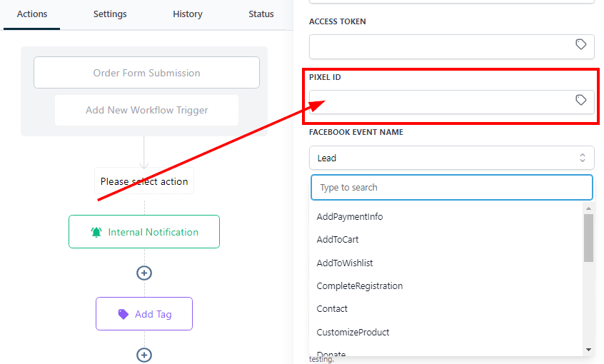This screenshot has height=364, width=604.
Task: Click the tag icon in Access Token field
Action: pos(581,45)
